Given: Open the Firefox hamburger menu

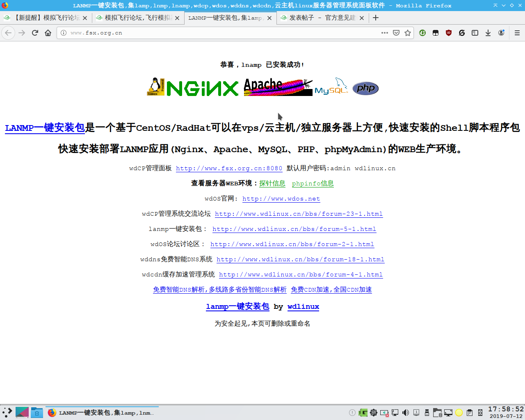Looking at the screenshot, I should [517, 33].
